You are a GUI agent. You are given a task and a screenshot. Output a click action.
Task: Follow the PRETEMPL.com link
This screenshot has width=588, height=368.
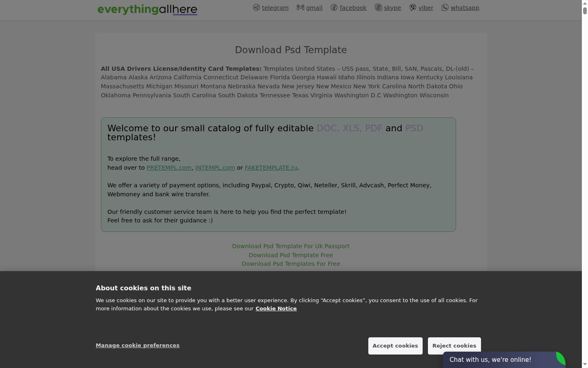click(169, 168)
